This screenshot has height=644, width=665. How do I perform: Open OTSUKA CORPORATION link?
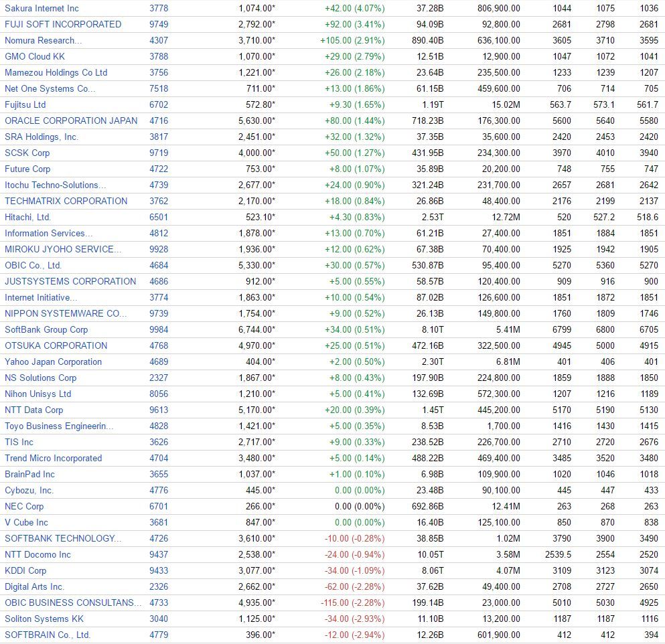coord(56,346)
